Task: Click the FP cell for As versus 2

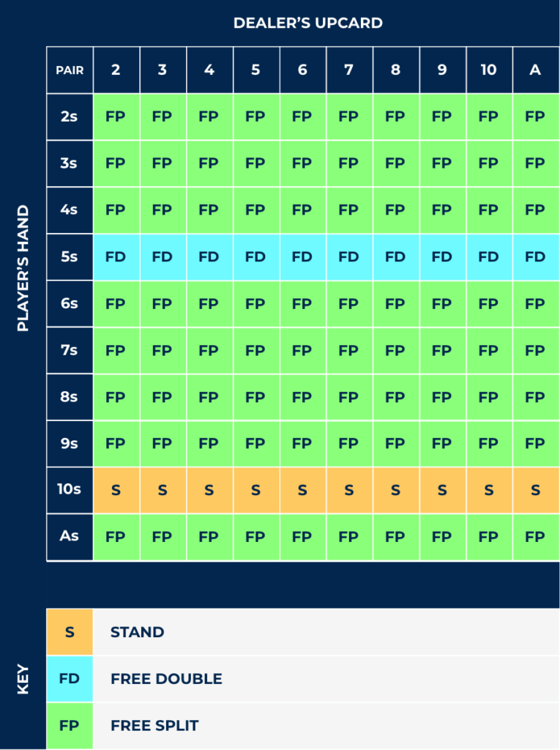Action: [x=116, y=537]
